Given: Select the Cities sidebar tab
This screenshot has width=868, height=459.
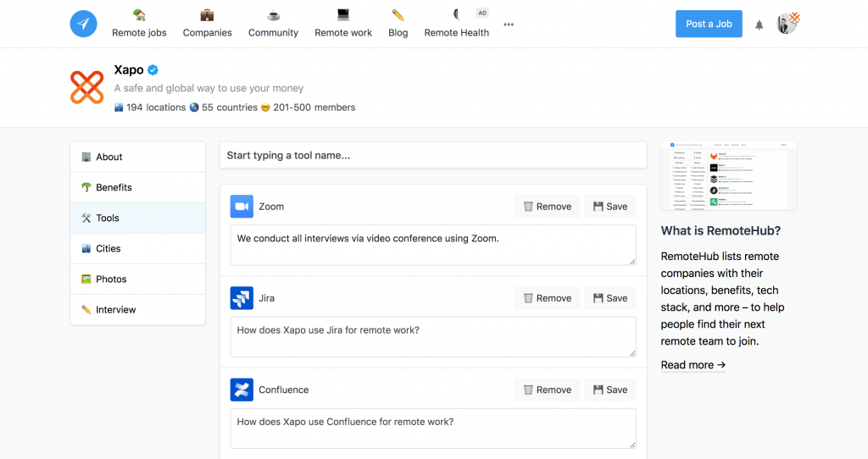Looking at the screenshot, I should [108, 248].
